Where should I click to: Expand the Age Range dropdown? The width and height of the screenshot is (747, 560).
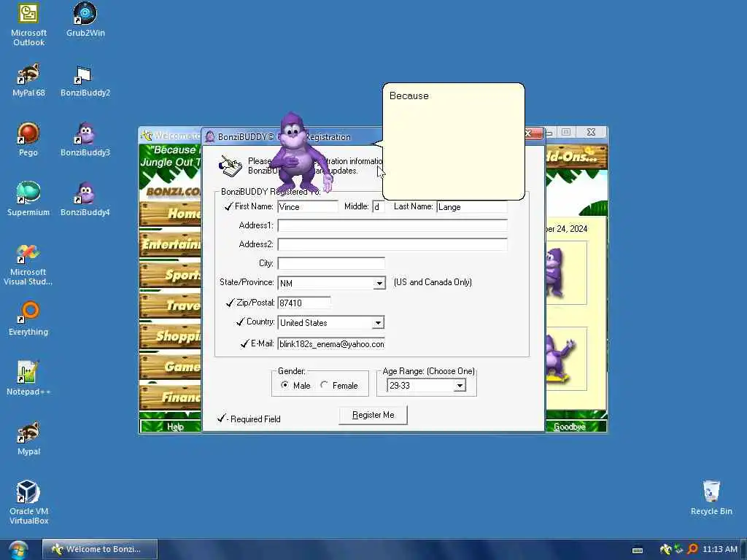460,385
